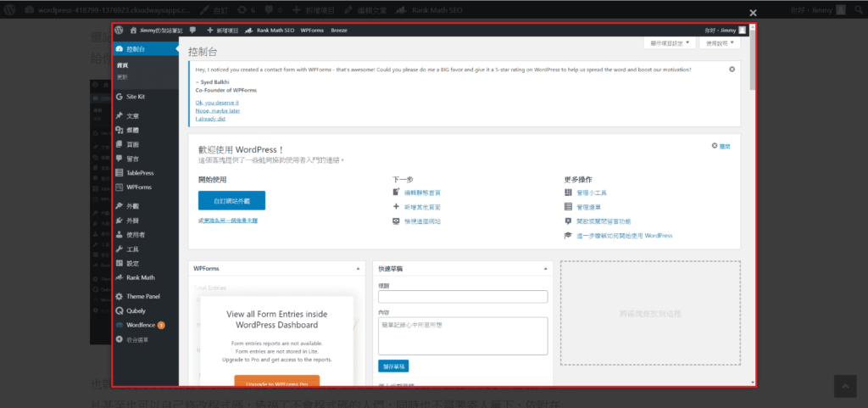Dismiss the welcome panel via the 關閉 link
Screen dimensions: 868x408
[x=725, y=147]
